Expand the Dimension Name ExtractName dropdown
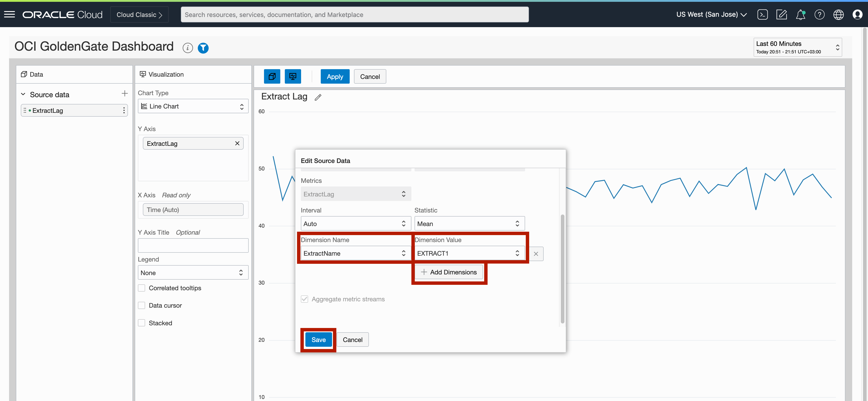The width and height of the screenshot is (868, 401). point(356,253)
